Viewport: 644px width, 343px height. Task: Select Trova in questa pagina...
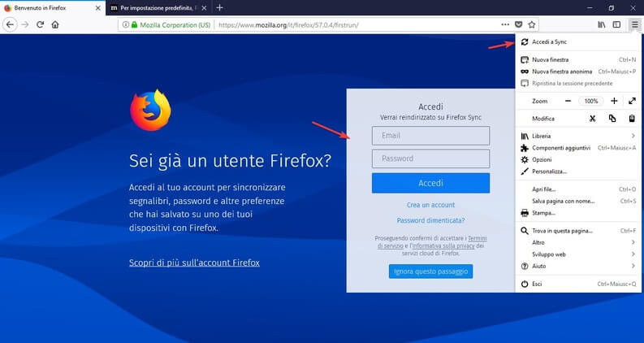click(578, 231)
